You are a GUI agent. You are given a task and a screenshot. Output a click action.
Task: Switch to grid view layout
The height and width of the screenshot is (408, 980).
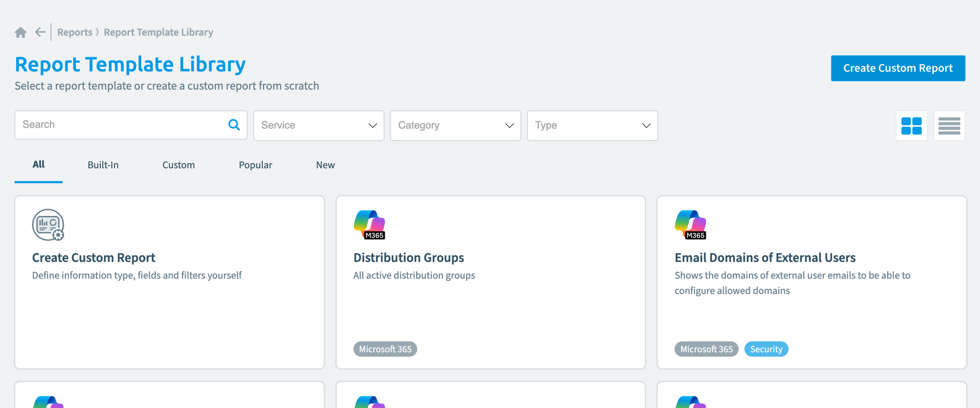click(911, 126)
